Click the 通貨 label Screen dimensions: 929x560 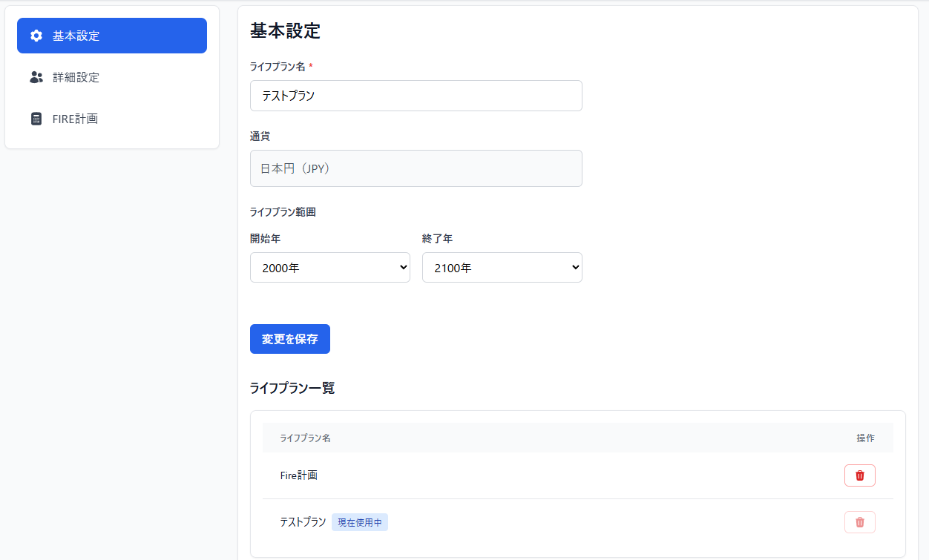(x=260, y=136)
